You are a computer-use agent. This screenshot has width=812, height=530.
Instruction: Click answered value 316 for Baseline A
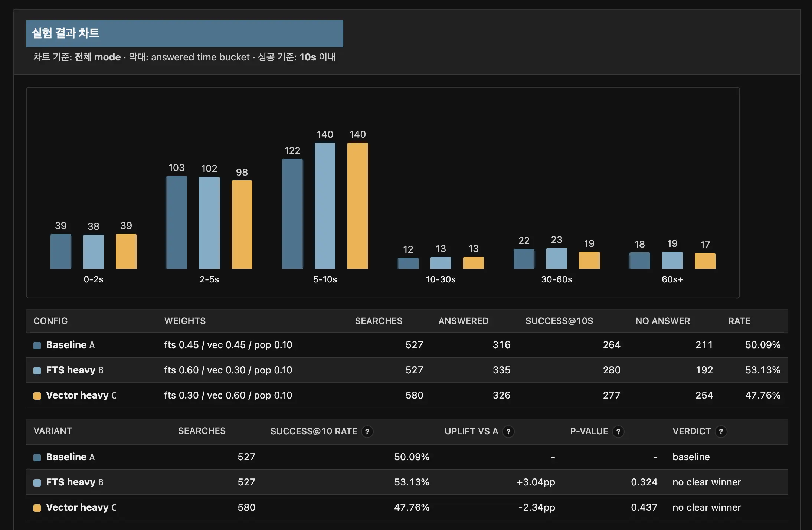[502, 345]
